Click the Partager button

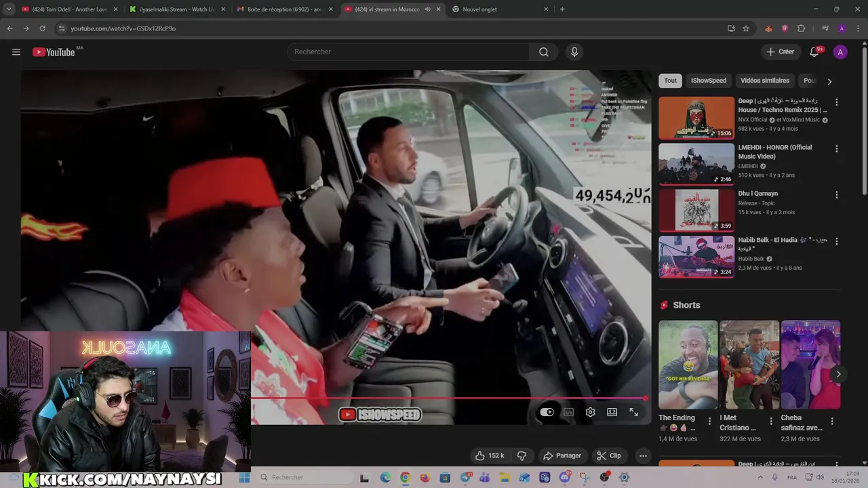(561, 455)
